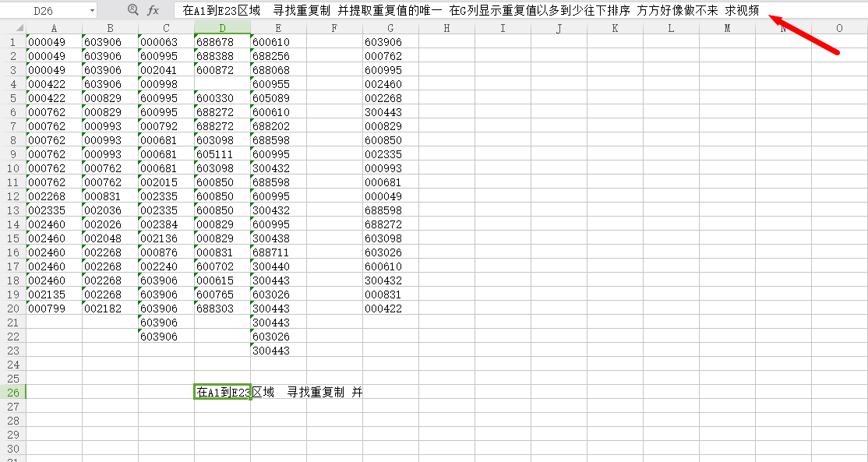868x462 pixels.
Task: Click cell G12 containing 000049
Action: [x=391, y=196]
